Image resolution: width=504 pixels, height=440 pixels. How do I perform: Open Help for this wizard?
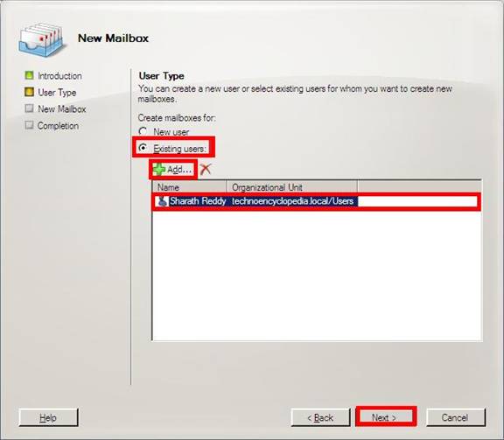click(x=48, y=417)
